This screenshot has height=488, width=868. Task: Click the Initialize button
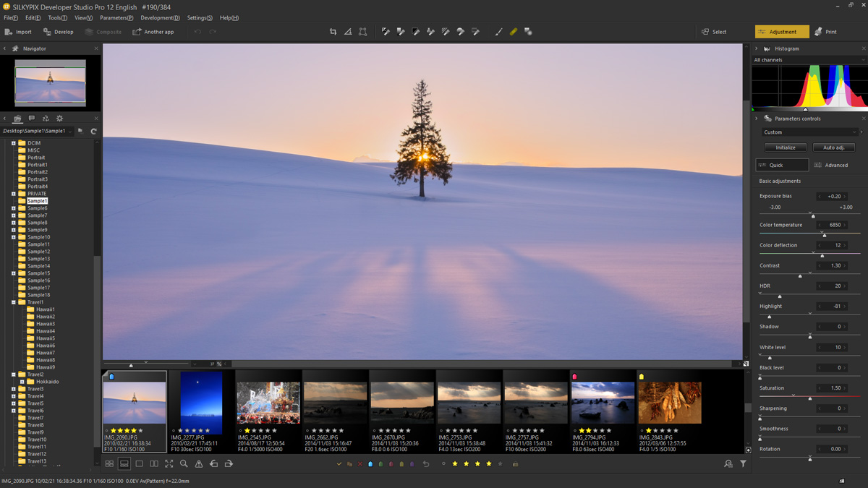tap(786, 147)
